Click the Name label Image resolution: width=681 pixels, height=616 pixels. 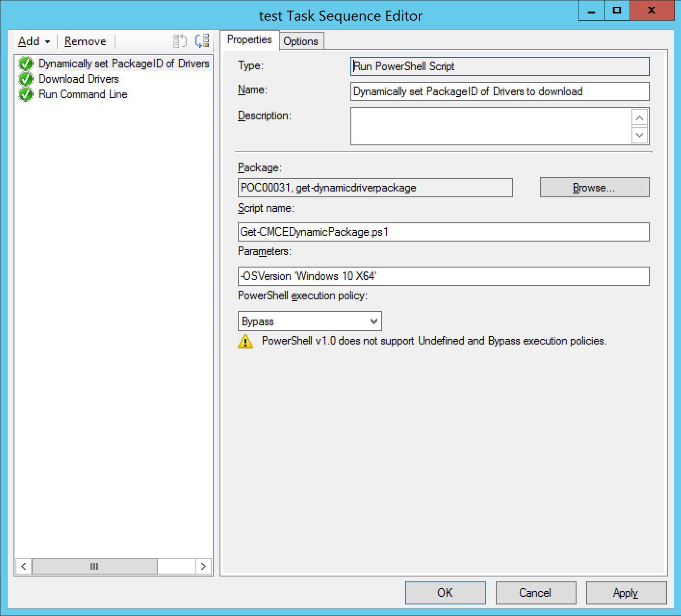[253, 90]
